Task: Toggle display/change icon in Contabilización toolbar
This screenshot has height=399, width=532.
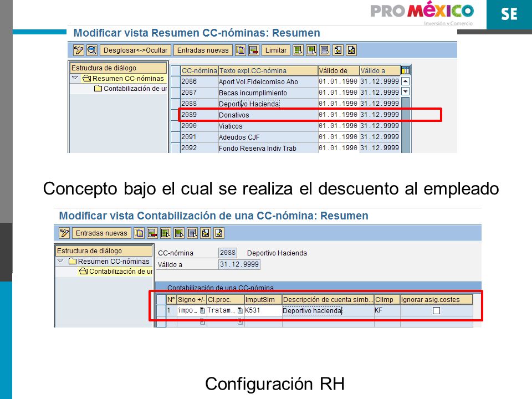Action: (x=64, y=233)
